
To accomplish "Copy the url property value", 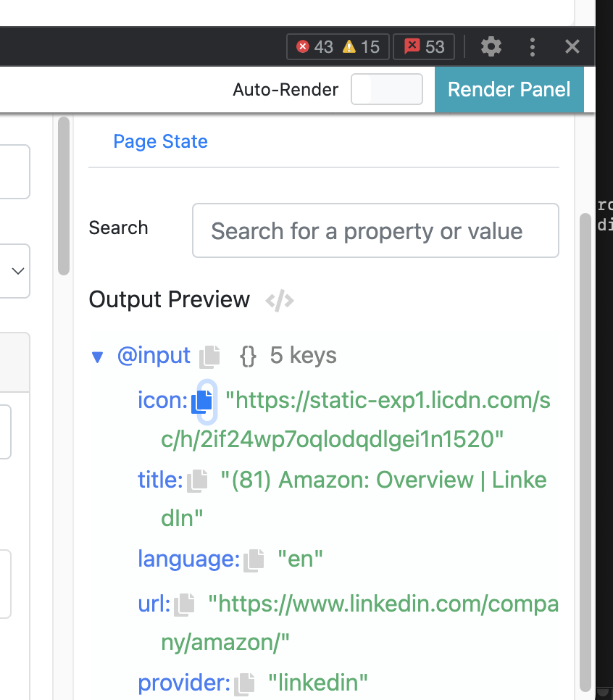I will pyautogui.click(x=184, y=605).
